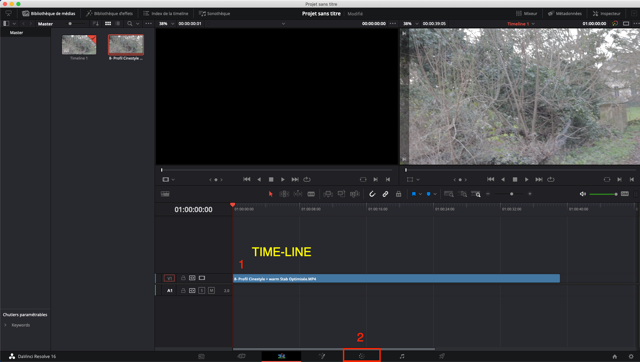640x362 pixels.
Task: Play timeline viewer forward
Action: (x=527, y=180)
